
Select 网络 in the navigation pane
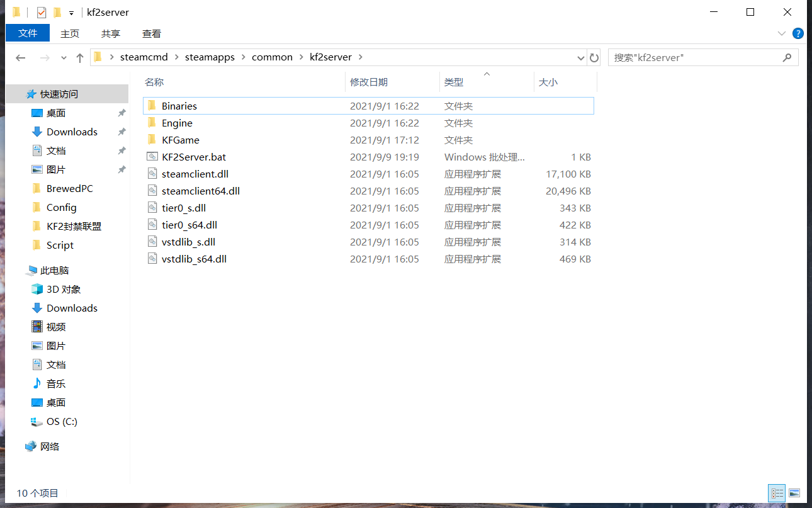tap(50, 446)
